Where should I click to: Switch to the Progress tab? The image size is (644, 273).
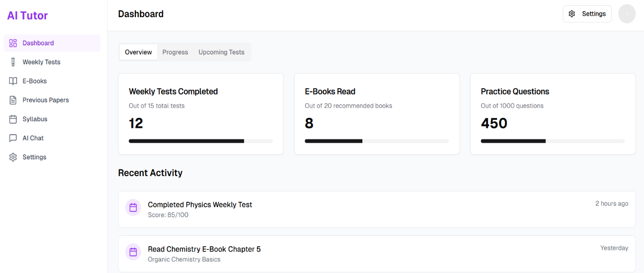tap(175, 52)
